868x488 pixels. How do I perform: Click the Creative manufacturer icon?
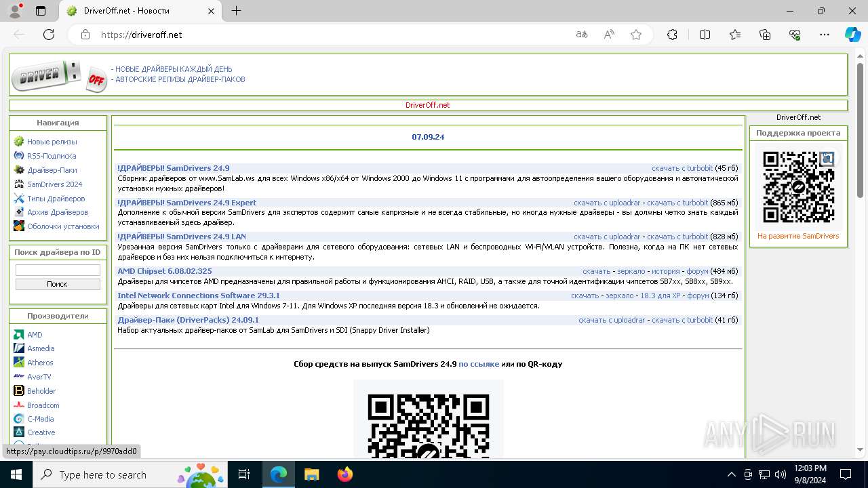pyautogui.click(x=19, y=432)
